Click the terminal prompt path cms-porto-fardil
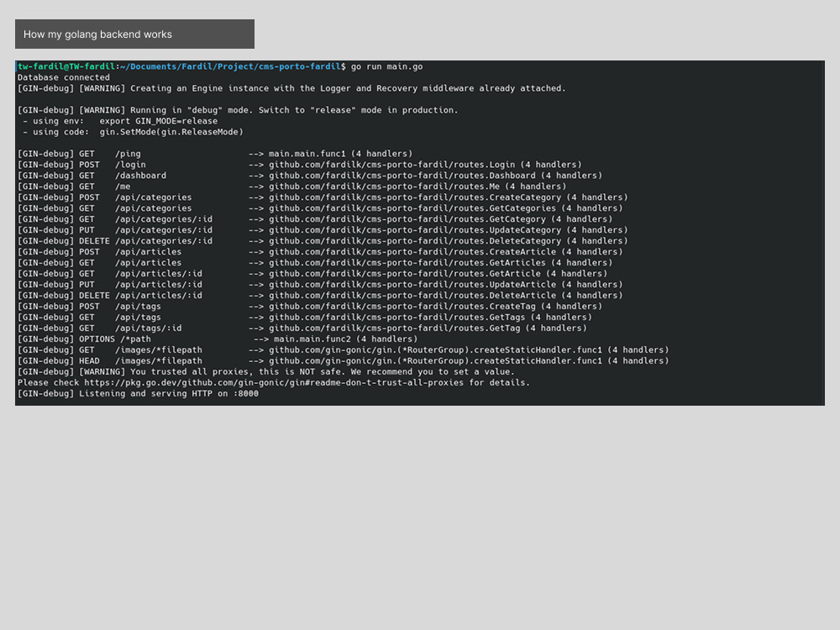 (x=300, y=67)
